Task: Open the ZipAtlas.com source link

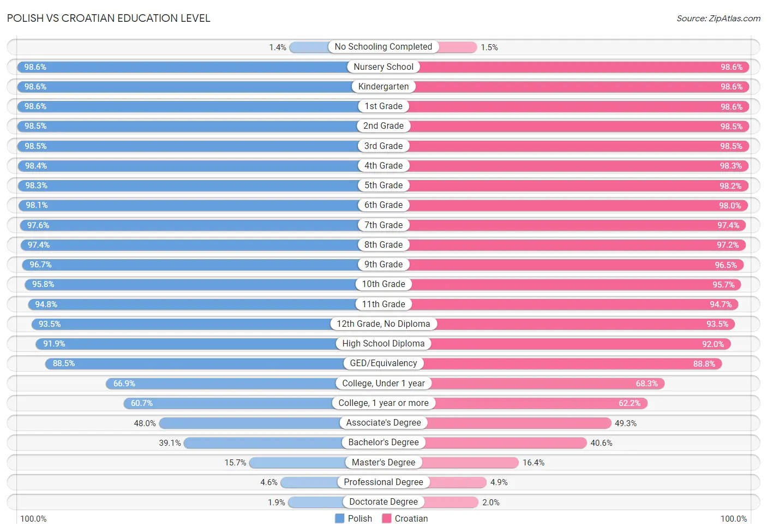Action: 718,18
